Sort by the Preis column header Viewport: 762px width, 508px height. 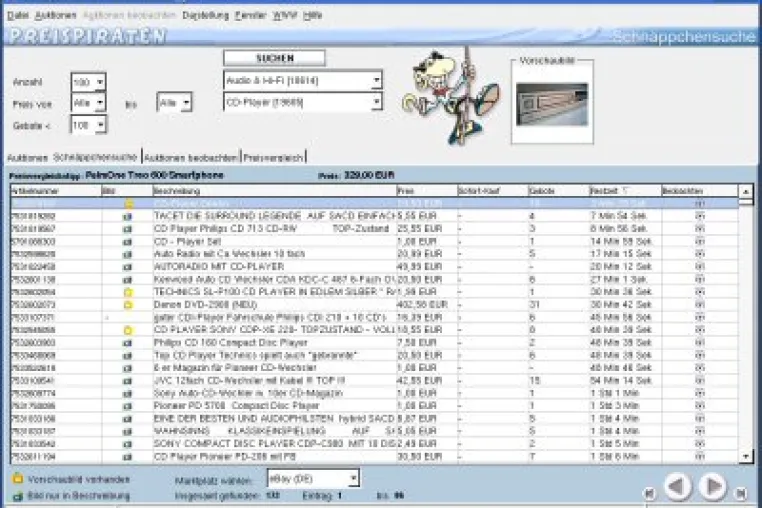click(x=427, y=191)
